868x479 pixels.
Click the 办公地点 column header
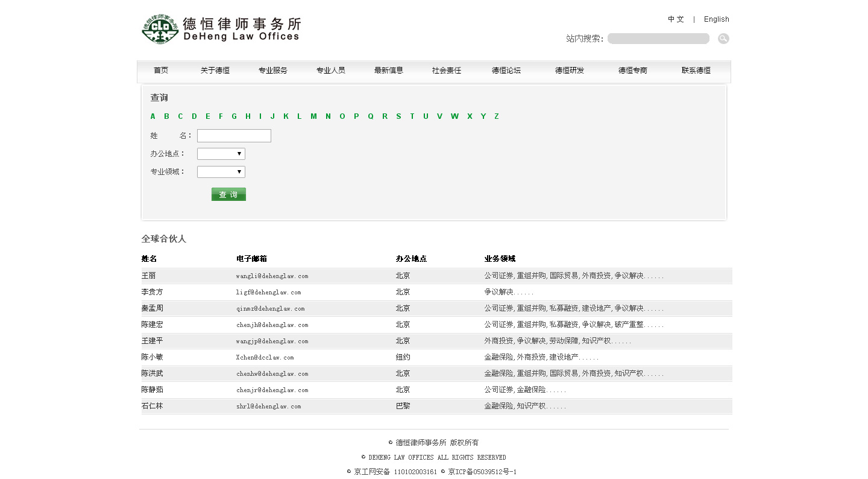point(411,259)
